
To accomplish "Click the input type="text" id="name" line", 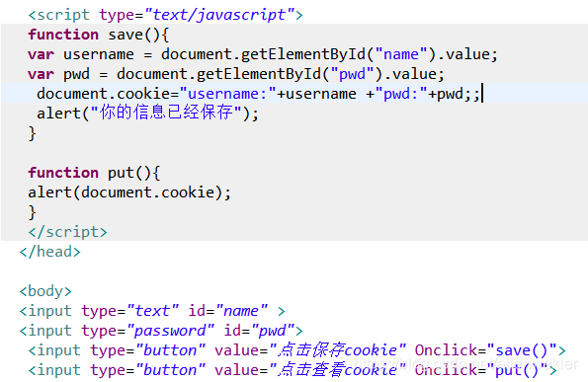I will point(152,311).
